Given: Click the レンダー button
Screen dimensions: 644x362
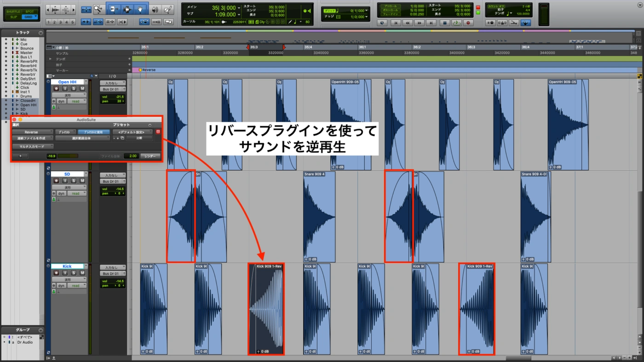Looking at the screenshot, I should pyautogui.click(x=150, y=156).
